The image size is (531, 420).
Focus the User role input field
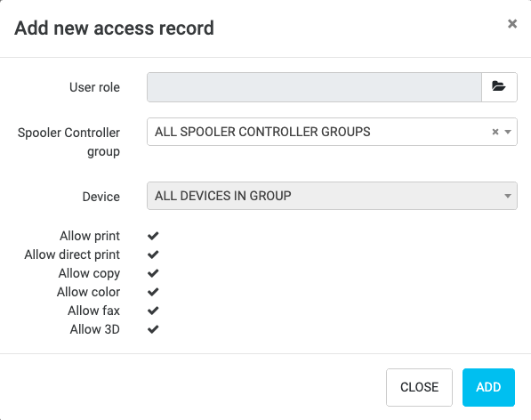(314, 87)
